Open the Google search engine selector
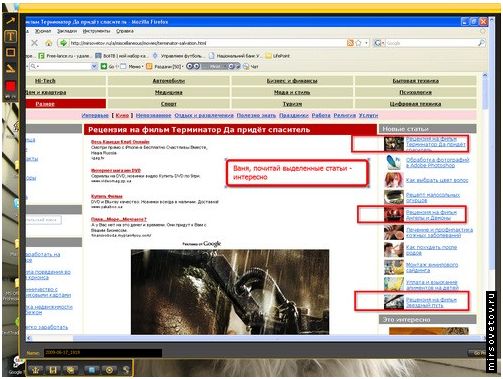This screenshot has height=379, width=503. (379, 43)
